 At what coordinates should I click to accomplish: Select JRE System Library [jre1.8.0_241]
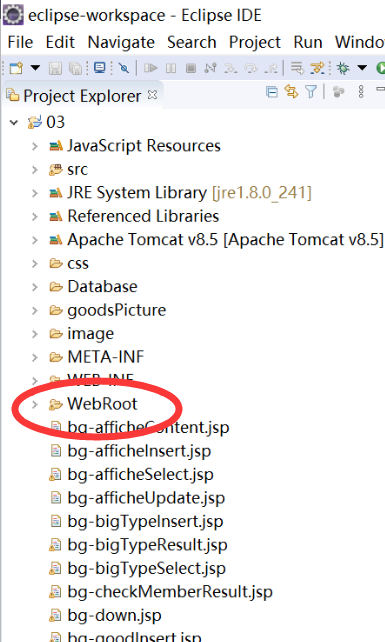[x=189, y=193]
